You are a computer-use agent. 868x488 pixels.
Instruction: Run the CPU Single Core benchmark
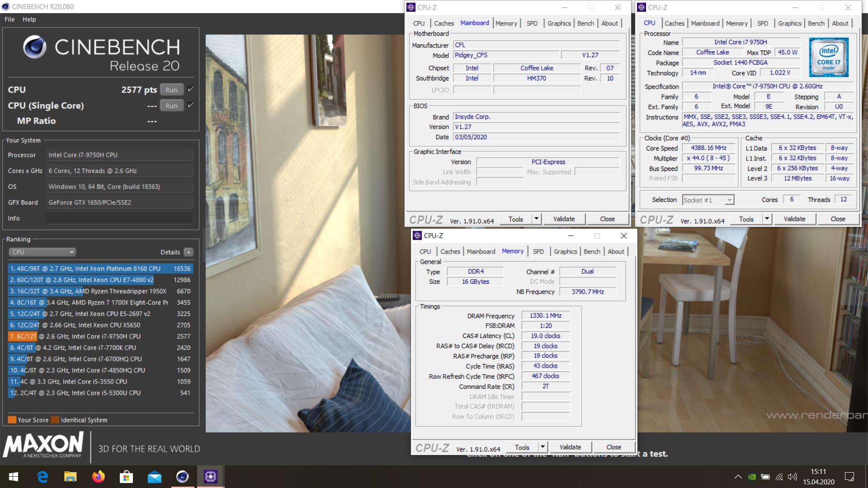coord(171,105)
